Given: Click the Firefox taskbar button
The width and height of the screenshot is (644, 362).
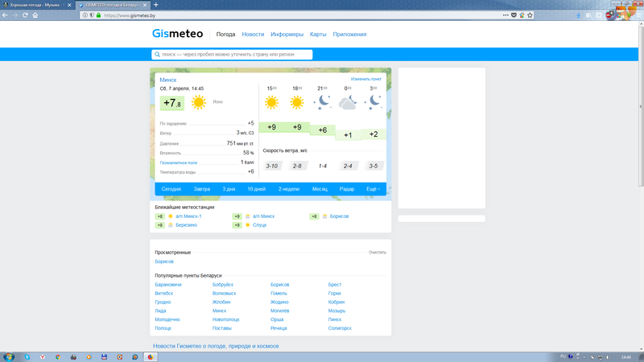Looking at the screenshot, I should click(x=151, y=357).
